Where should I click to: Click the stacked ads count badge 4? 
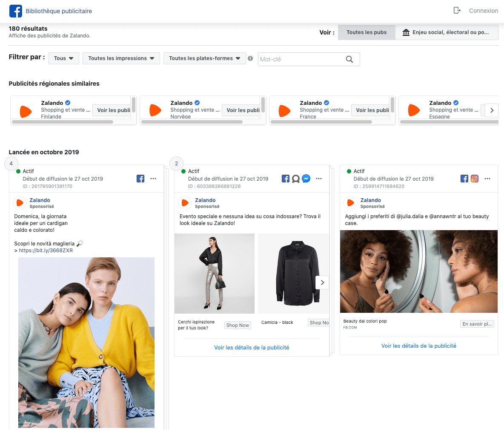[x=11, y=164]
